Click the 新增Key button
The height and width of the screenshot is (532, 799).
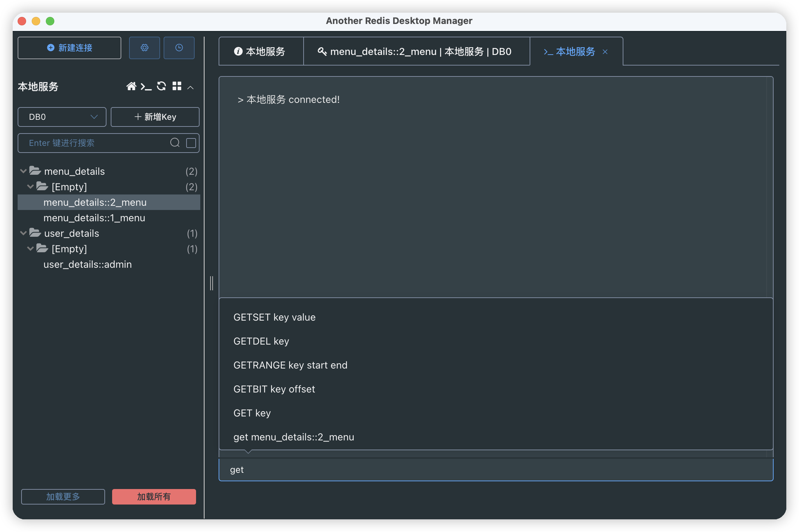coord(155,117)
